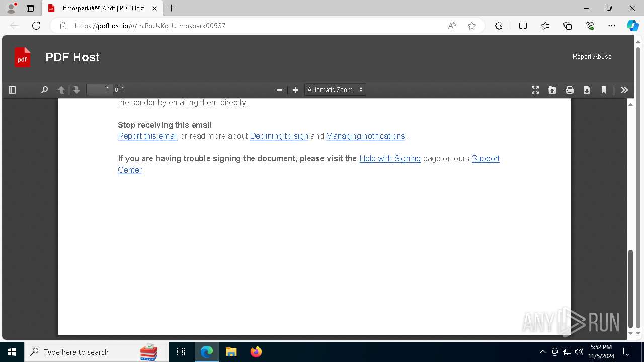Go to next PDF page
644x362 pixels.
pyautogui.click(x=77, y=90)
